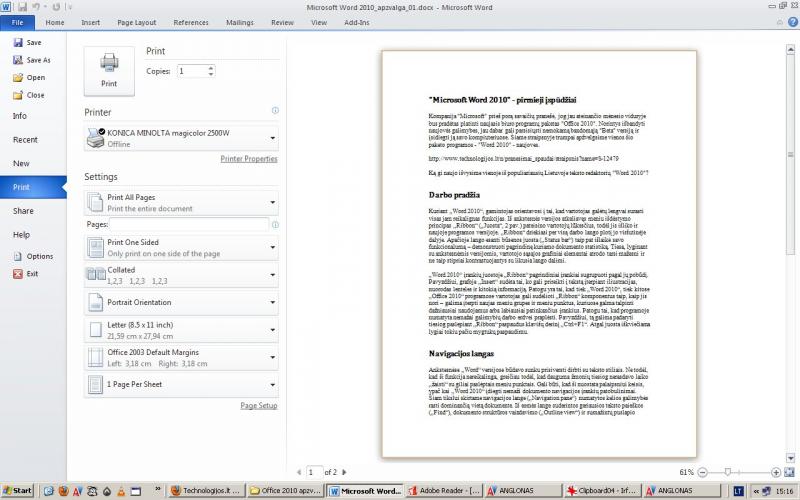
Task: Switch to the References tab
Action: click(x=191, y=22)
